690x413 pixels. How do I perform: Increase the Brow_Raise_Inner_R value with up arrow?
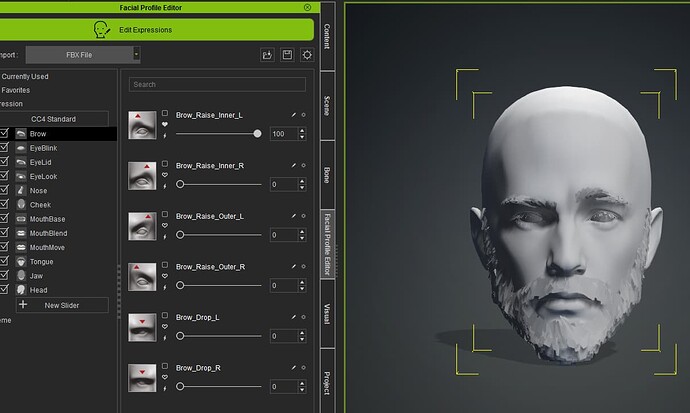[x=302, y=181]
